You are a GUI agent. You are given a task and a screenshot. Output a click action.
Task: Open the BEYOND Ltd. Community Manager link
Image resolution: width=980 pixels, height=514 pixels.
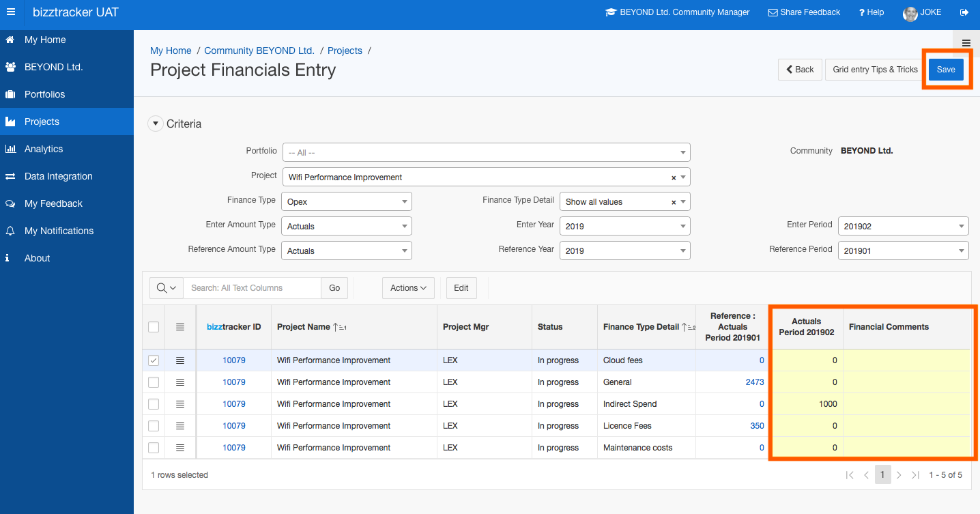coord(677,12)
